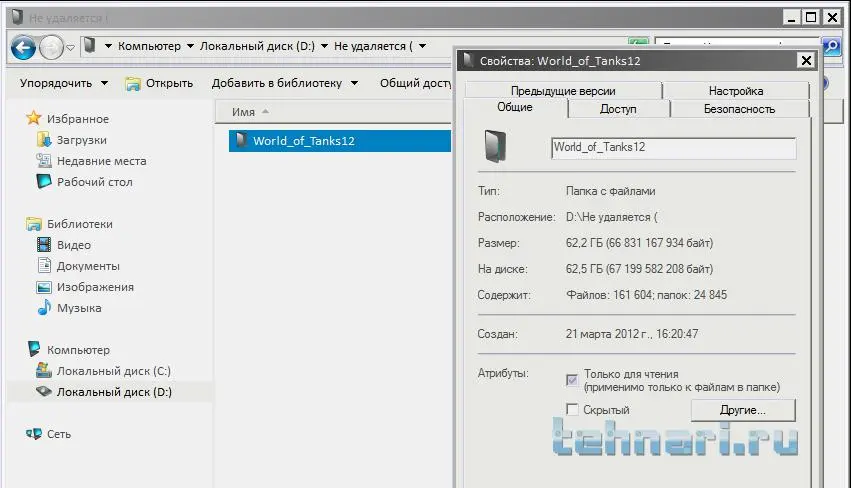
Task: Open Добавить в библиотеку dropdown
Action: coord(285,83)
